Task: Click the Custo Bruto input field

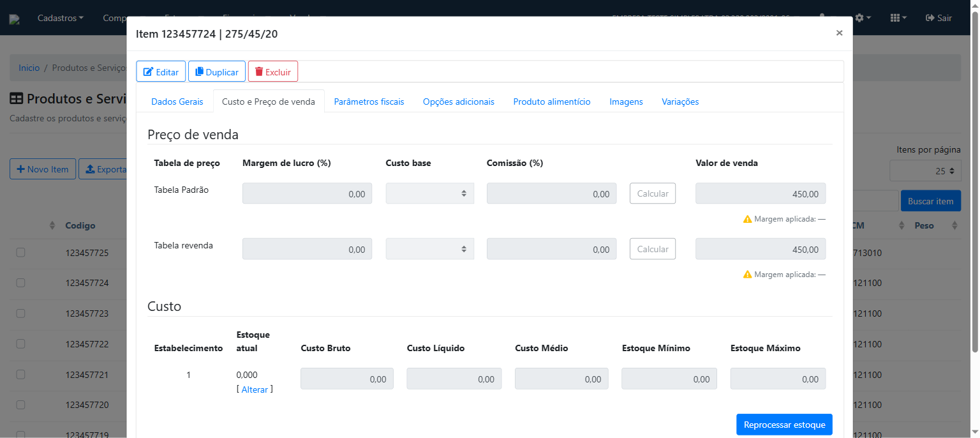Action: 347,379
